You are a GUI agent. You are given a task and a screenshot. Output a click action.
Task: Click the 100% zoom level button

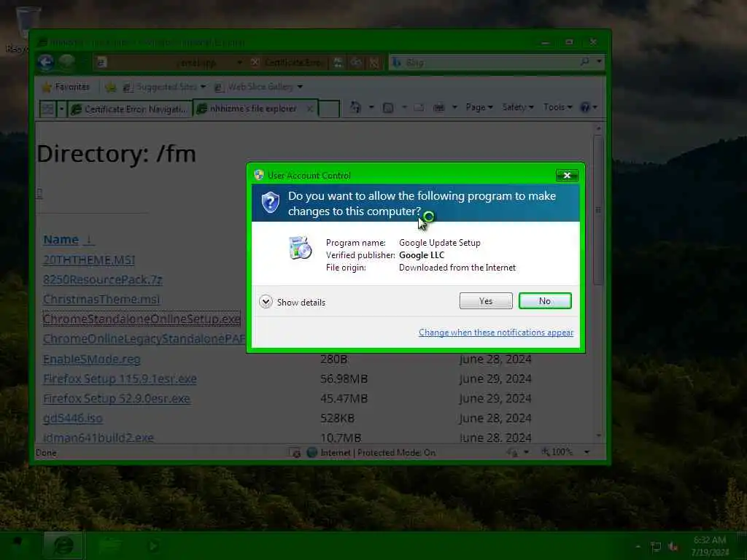(557, 452)
